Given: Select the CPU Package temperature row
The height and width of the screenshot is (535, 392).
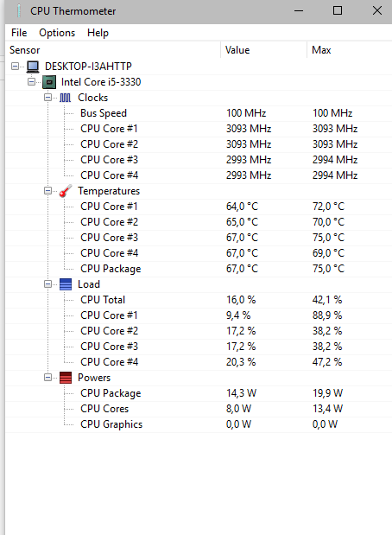Looking at the screenshot, I should [x=199, y=269].
